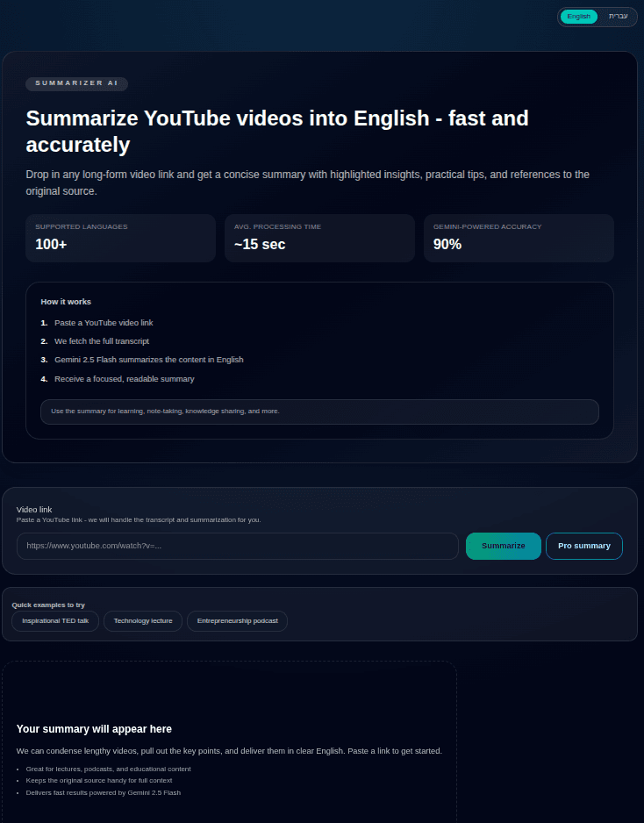Try the Technology lecture example chip
The width and height of the screenshot is (644, 823).
click(142, 620)
